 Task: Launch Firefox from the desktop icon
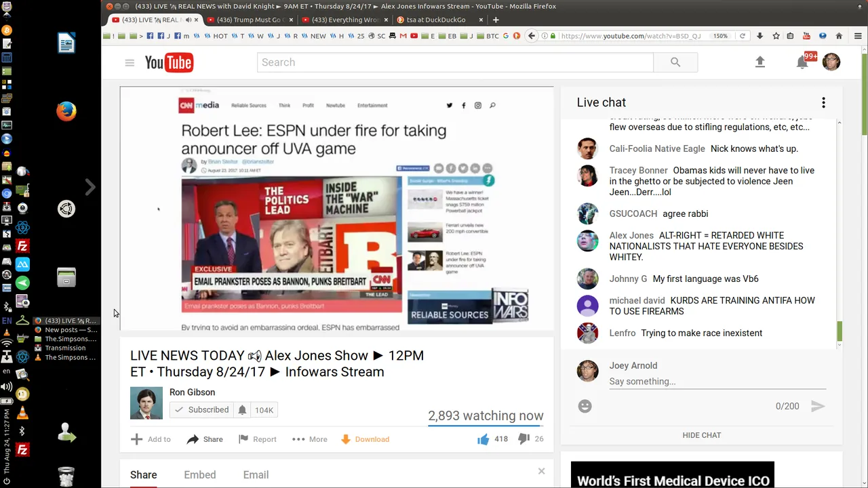point(66,111)
